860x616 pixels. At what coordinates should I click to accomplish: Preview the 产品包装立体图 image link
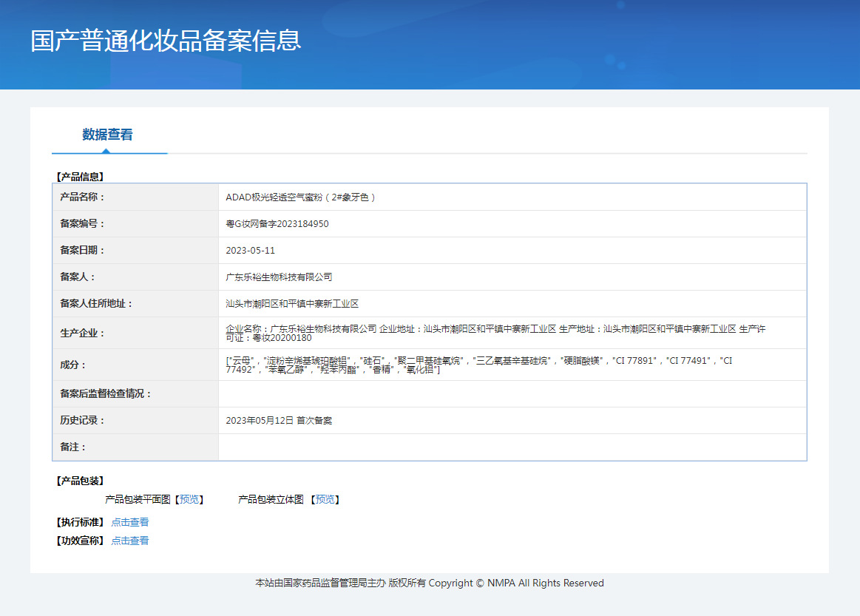(x=325, y=499)
